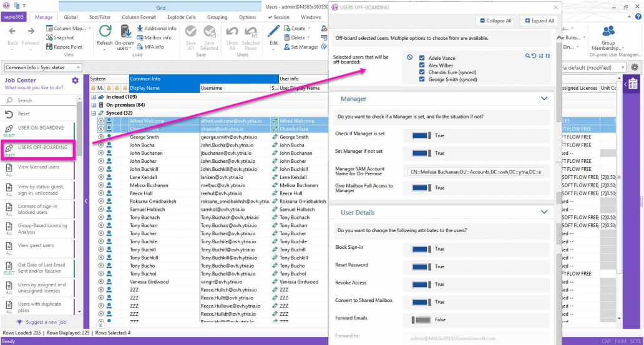This screenshot has width=644, height=345.
Task: Open the Column Format tab
Action: [139, 17]
